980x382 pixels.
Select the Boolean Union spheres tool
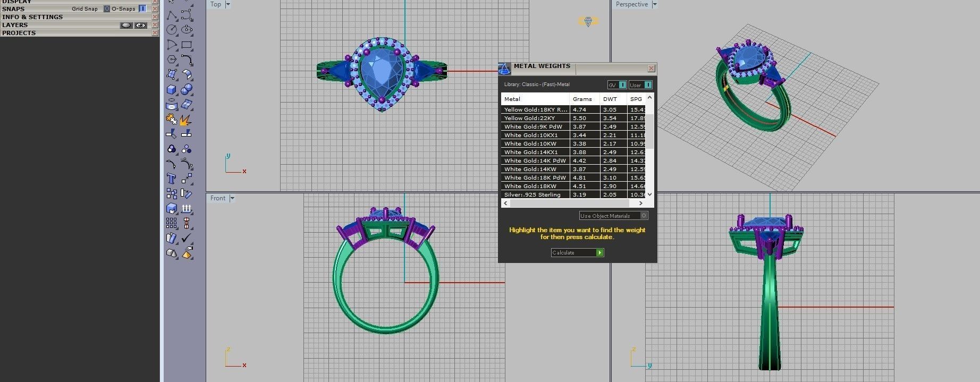(187, 90)
